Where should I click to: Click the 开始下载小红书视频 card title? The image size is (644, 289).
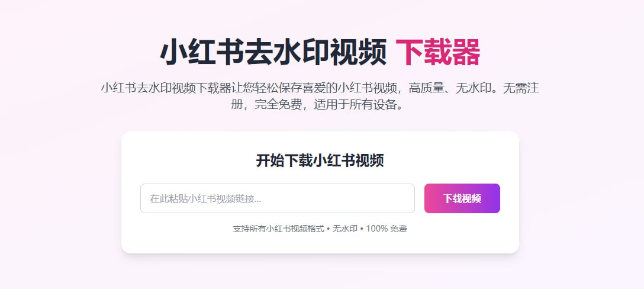(x=320, y=160)
